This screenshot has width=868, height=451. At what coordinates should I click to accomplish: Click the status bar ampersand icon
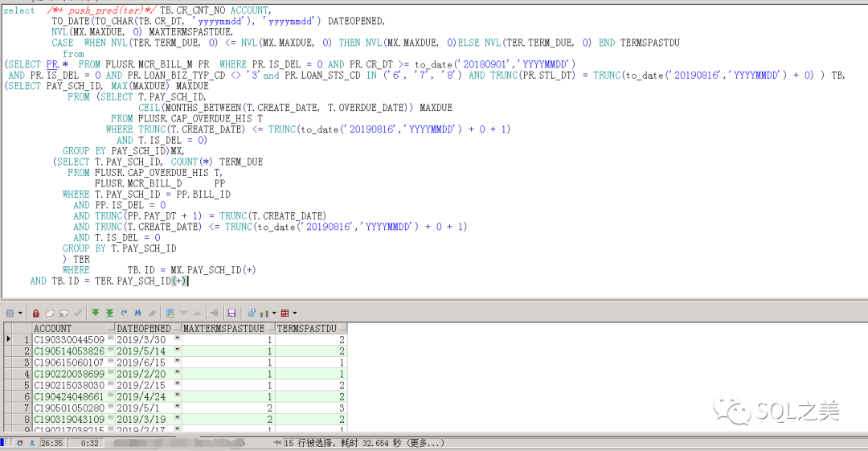coord(32,443)
